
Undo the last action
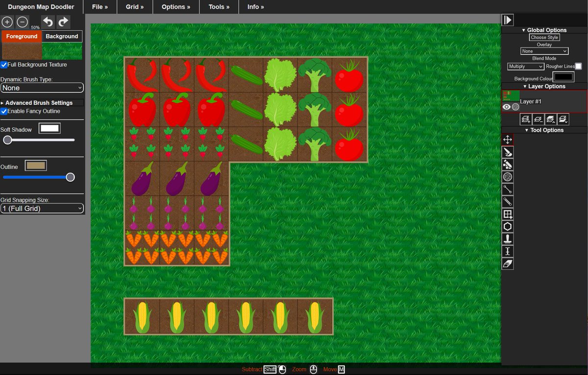[x=48, y=22]
